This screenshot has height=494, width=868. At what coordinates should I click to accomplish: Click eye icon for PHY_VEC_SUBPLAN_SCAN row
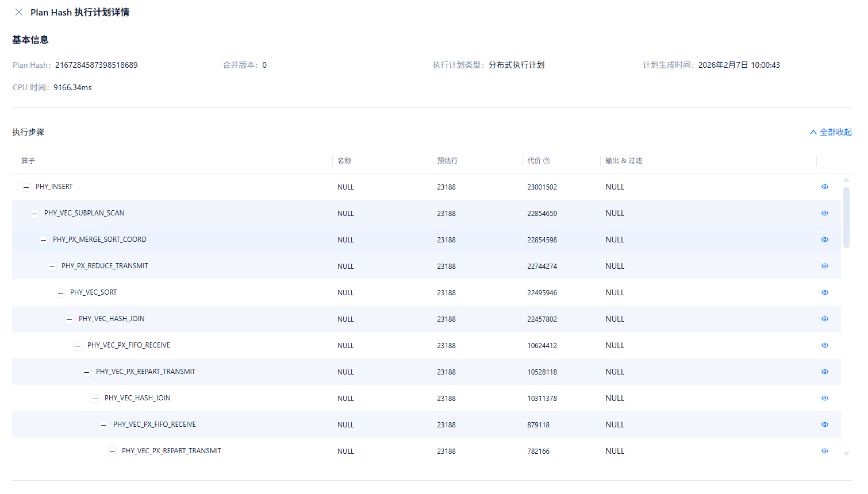(824, 213)
